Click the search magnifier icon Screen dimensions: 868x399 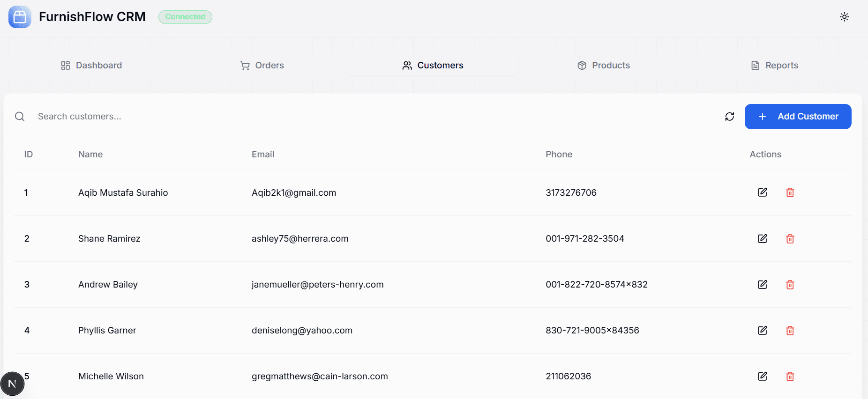[19, 116]
